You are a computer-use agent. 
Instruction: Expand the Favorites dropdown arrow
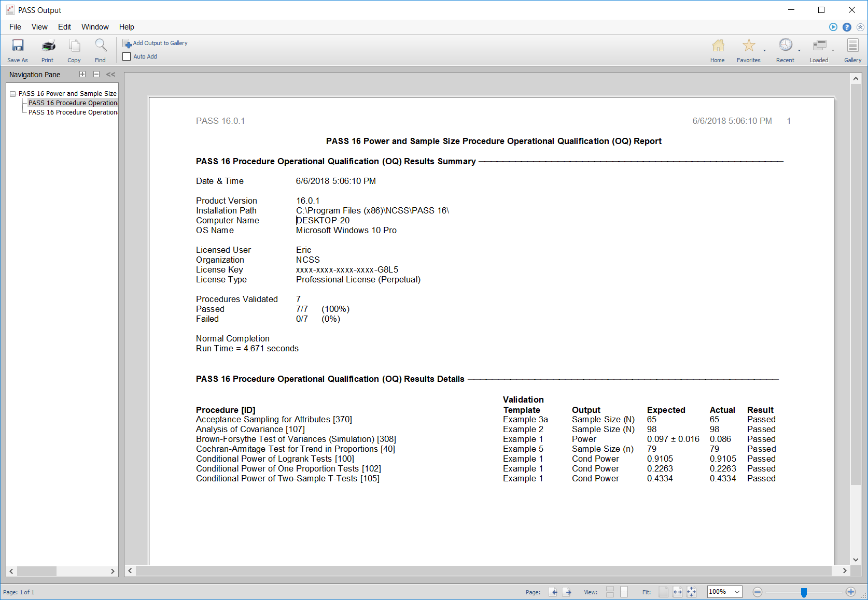click(x=764, y=51)
